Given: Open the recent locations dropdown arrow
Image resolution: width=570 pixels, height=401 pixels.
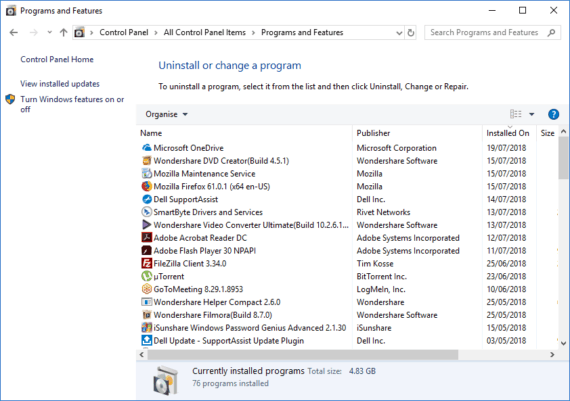Looking at the screenshot, I should pos(49,32).
